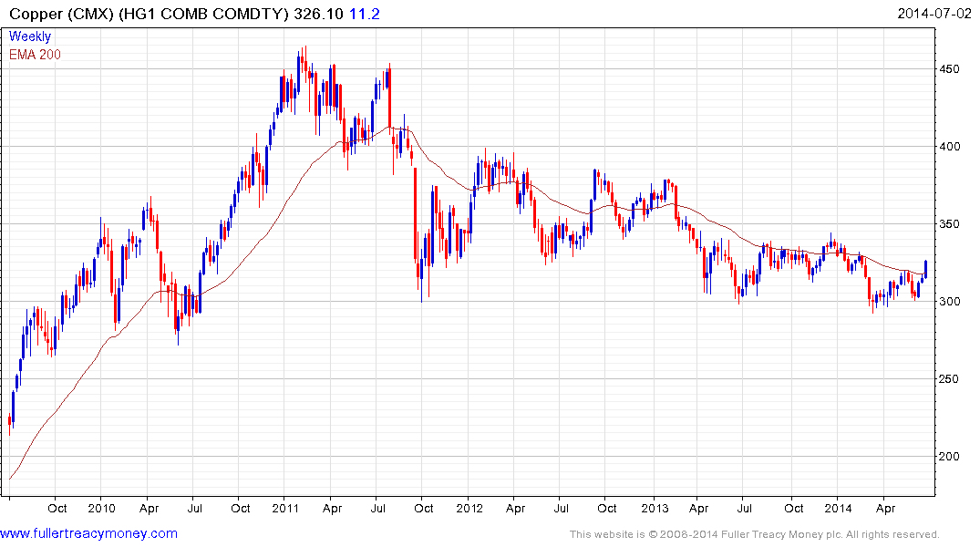Click the 350 price axis label

(949, 223)
